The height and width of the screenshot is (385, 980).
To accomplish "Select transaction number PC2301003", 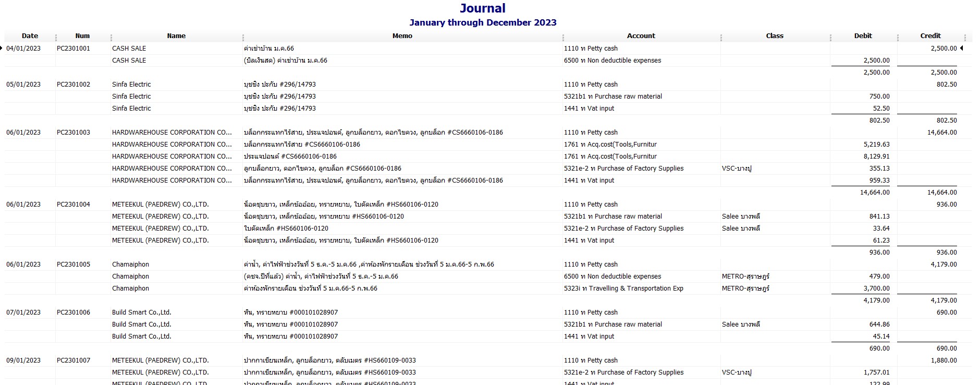I will pyautogui.click(x=73, y=133).
